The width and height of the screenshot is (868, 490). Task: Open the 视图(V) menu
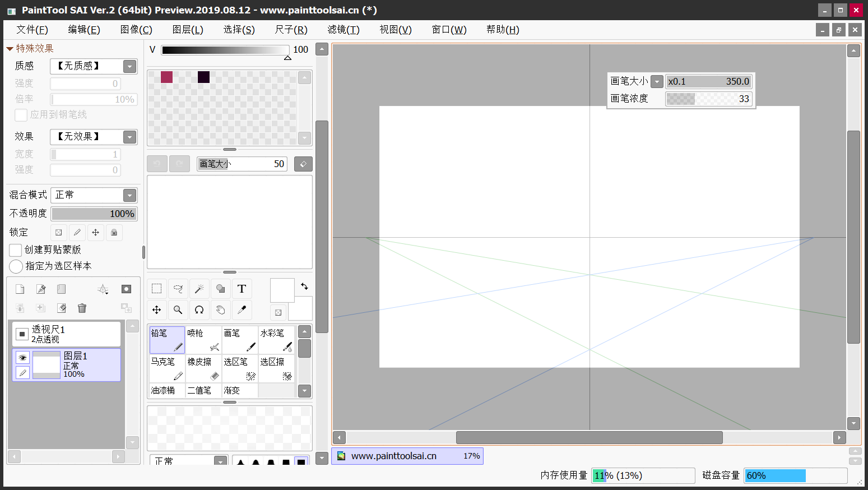(396, 30)
